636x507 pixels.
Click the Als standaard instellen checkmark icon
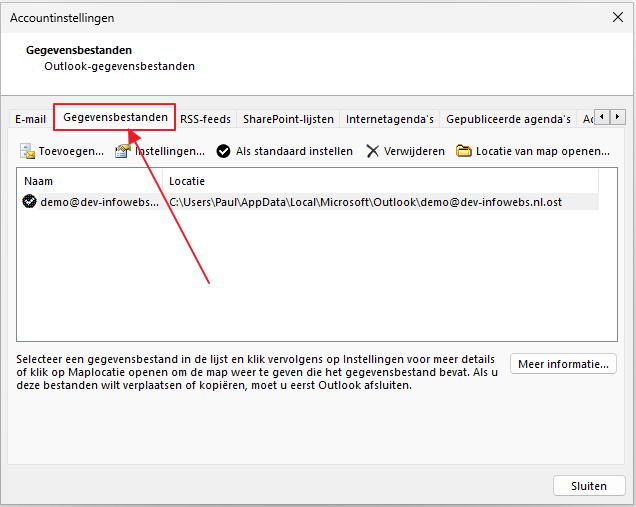(x=224, y=151)
